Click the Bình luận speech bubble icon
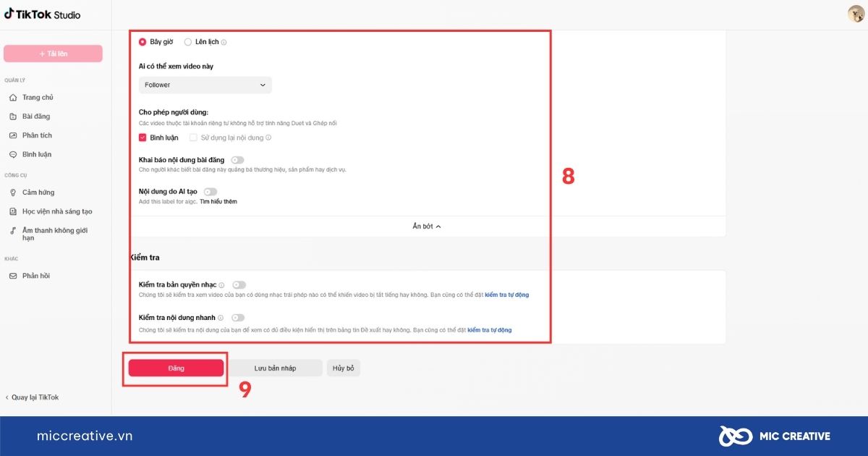 [13, 154]
